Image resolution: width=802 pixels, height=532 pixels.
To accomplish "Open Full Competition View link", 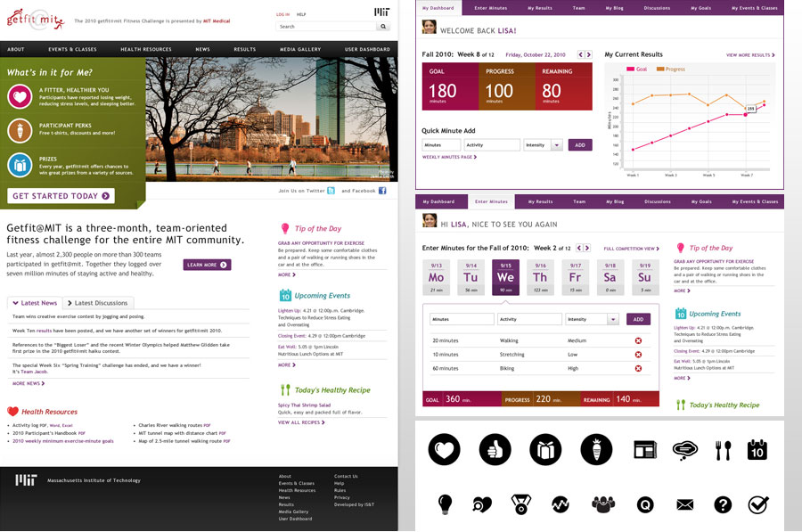I will coord(631,249).
